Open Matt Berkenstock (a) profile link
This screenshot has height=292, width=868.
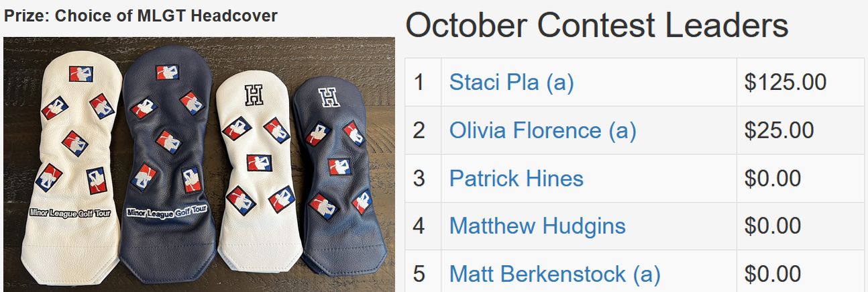pos(554,274)
